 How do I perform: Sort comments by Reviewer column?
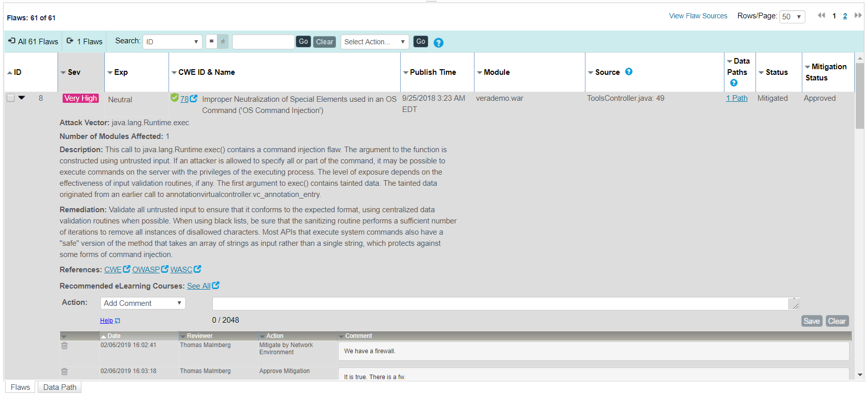point(197,336)
